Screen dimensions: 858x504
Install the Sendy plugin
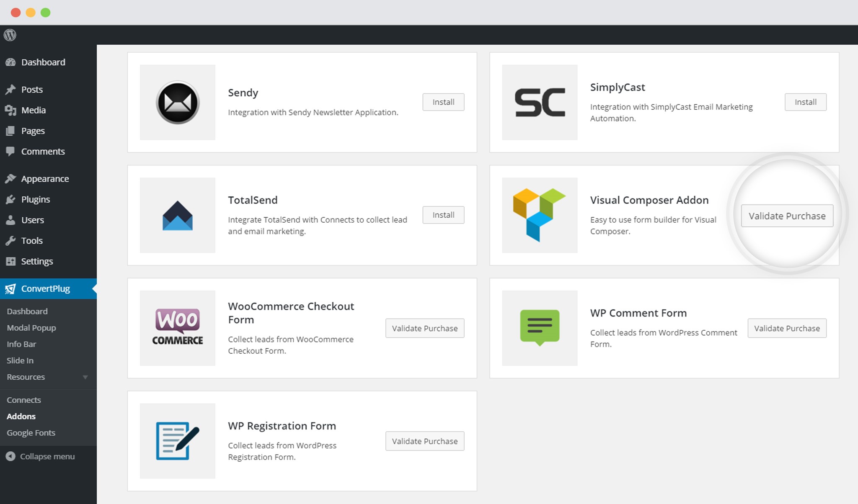443,102
